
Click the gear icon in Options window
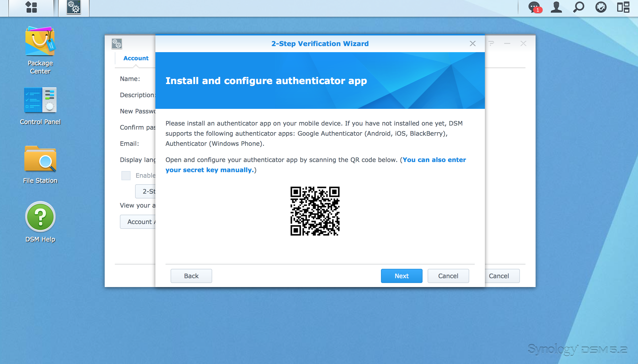117,44
